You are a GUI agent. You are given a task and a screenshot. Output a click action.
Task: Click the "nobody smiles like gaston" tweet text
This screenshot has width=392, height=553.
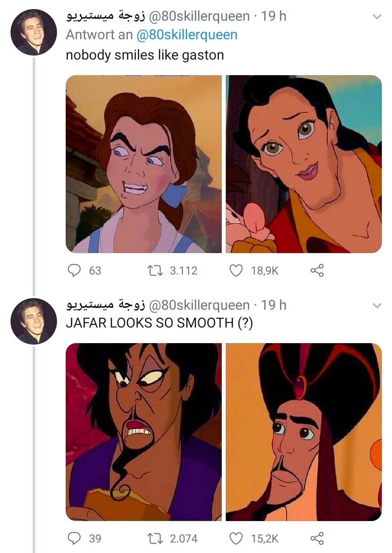(145, 55)
